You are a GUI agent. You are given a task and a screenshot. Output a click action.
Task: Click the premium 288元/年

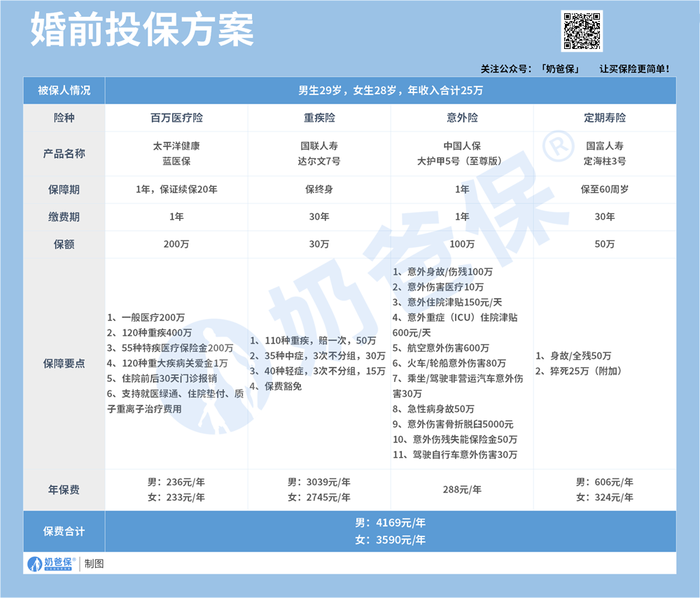point(462,490)
